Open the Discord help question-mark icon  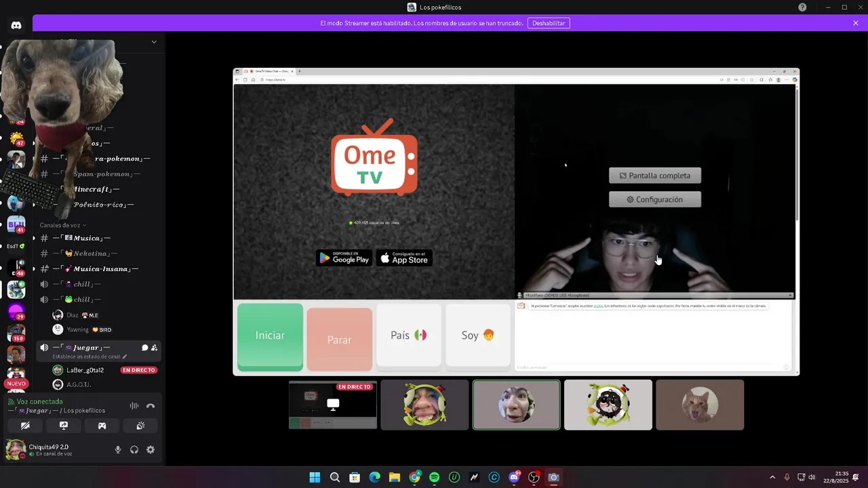pyautogui.click(x=802, y=7)
